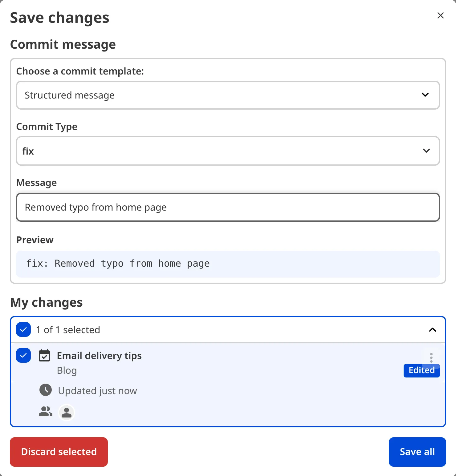Click the 'Blog' label under Email delivery tips

point(67,370)
